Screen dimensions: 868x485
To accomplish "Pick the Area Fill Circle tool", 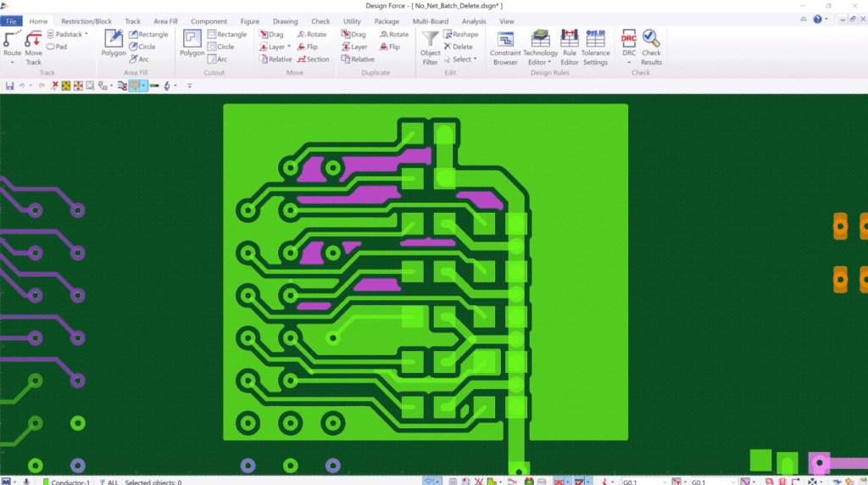I will pos(142,47).
